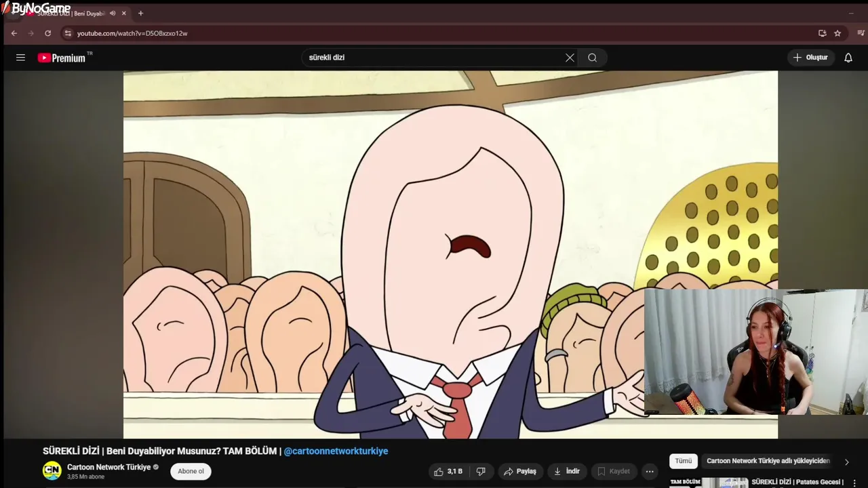Close the SÜREKLİ DİZİ browser tab
The image size is (868, 488).
pyautogui.click(x=124, y=14)
